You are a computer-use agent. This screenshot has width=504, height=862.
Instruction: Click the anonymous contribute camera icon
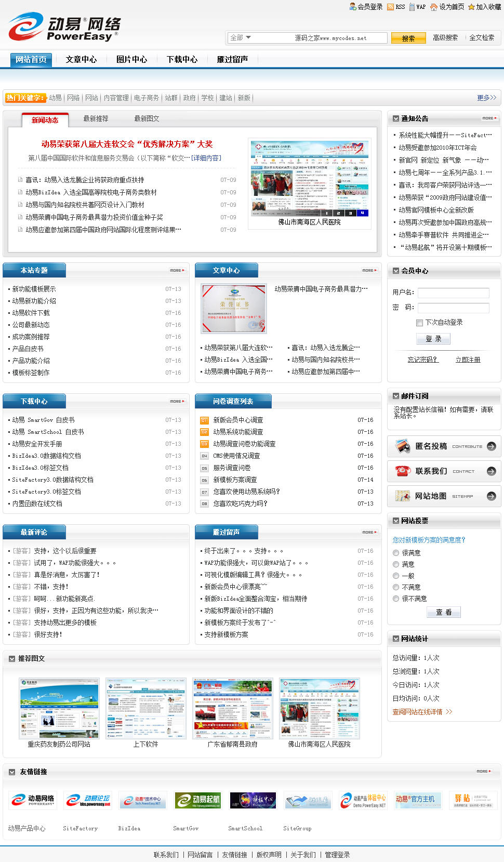click(x=403, y=446)
